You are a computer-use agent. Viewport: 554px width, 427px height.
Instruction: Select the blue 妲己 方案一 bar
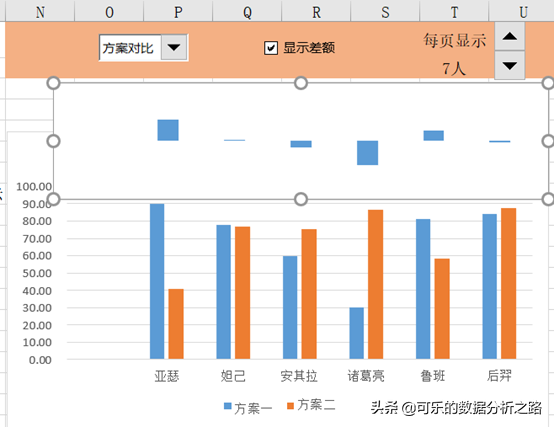tap(223, 292)
